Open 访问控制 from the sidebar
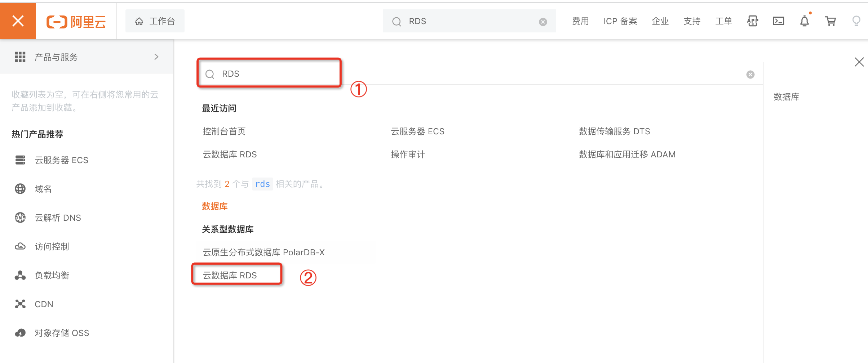 [52, 247]
